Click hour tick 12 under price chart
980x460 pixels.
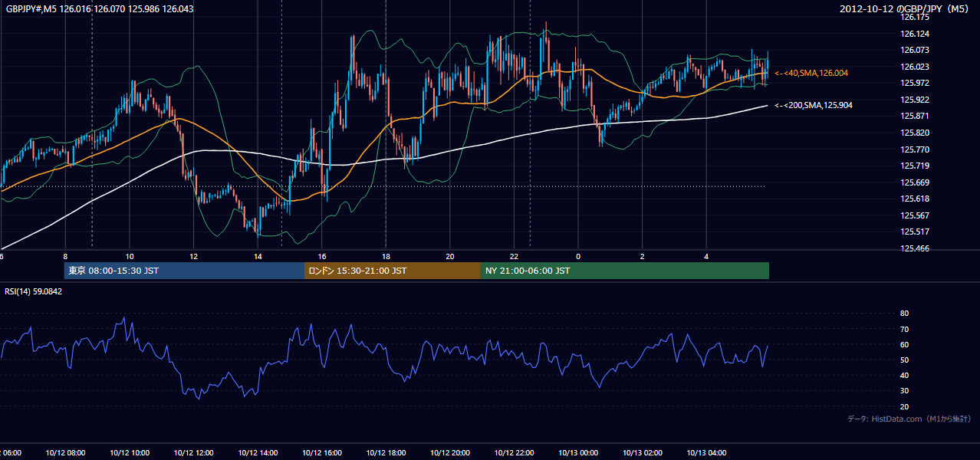click(x=193, y=256)
